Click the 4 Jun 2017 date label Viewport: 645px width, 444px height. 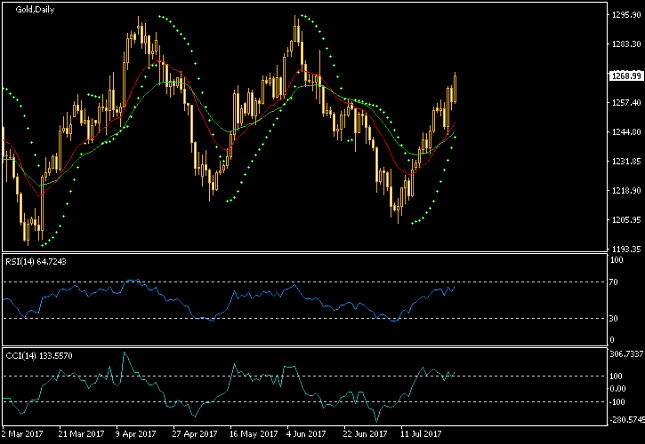[306, 434]
